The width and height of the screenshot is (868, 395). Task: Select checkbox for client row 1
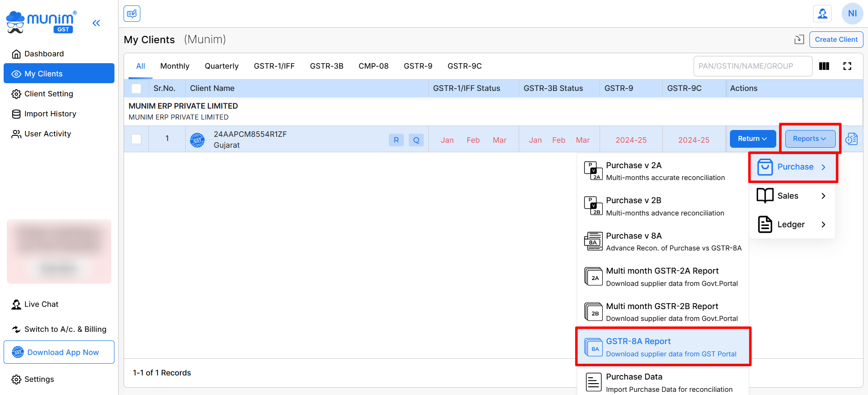(x=136, y=139)
